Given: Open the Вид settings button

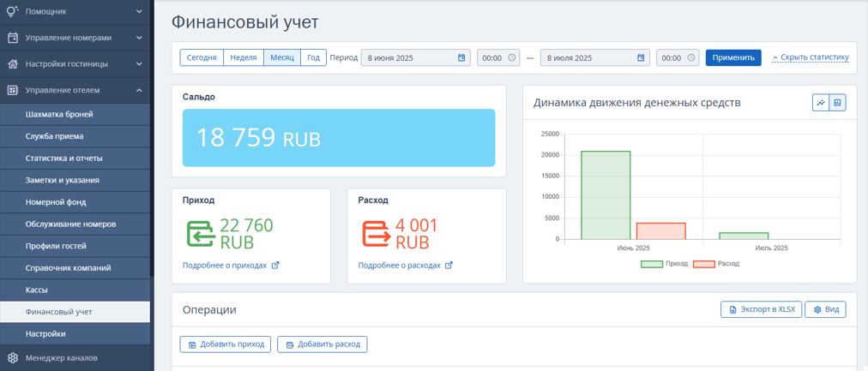Looking at the screenshot, I should [x=825, y=309].
